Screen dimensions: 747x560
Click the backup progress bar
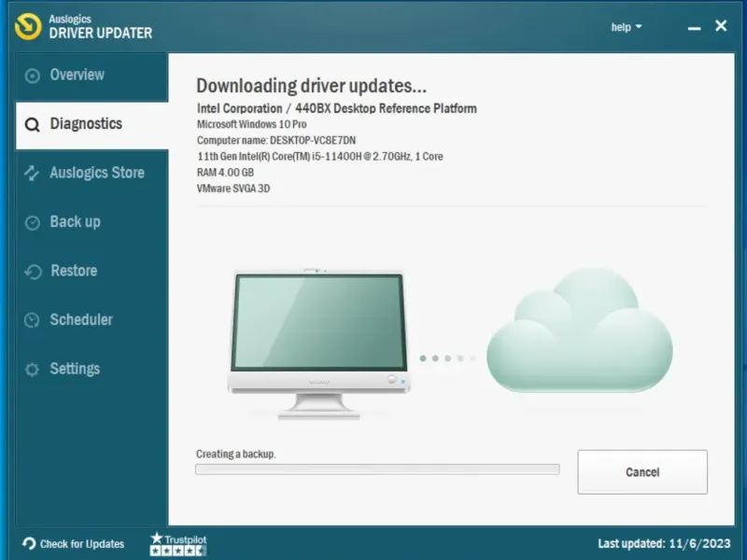377,469
